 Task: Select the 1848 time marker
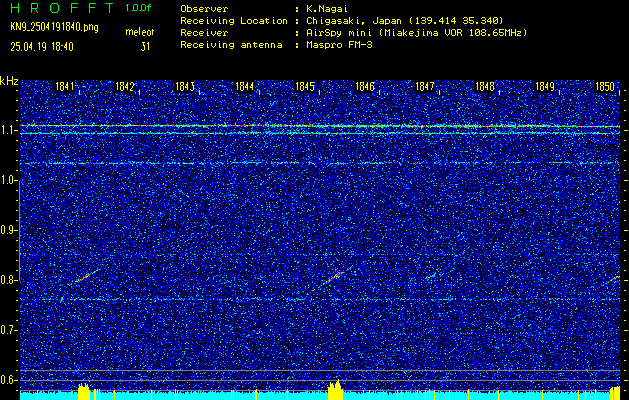tap(485, 87)
